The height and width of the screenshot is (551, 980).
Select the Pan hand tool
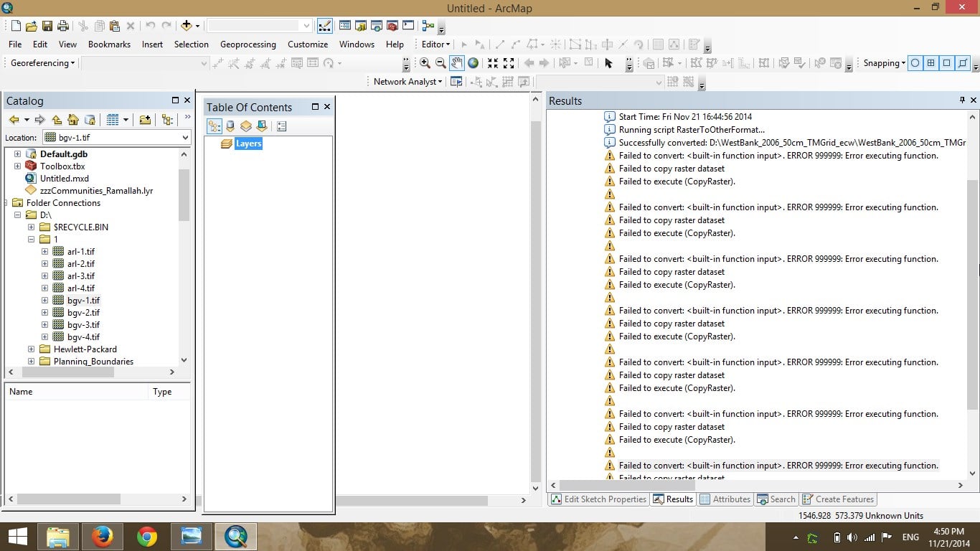(x=457, y=63)
